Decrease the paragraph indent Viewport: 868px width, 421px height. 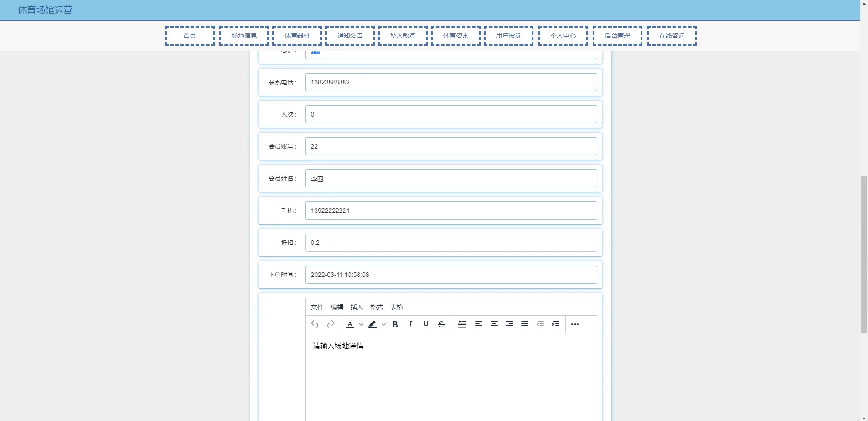[540, 324]
